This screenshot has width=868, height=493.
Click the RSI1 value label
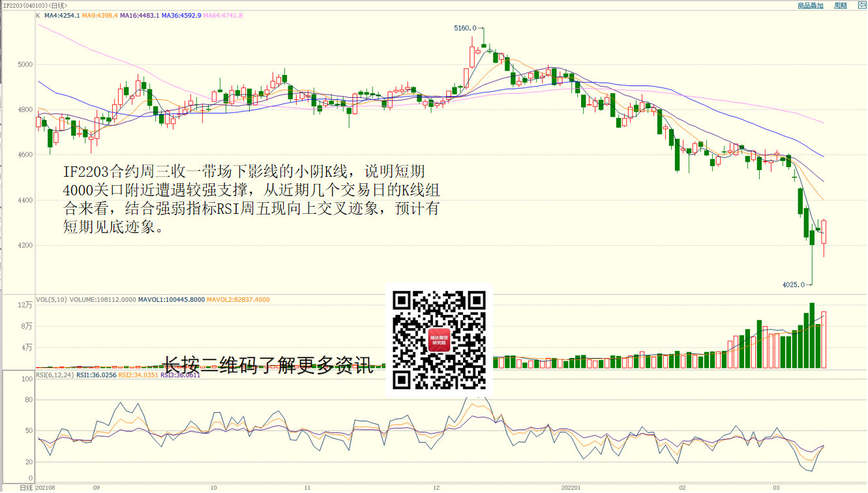pos(96,375)
